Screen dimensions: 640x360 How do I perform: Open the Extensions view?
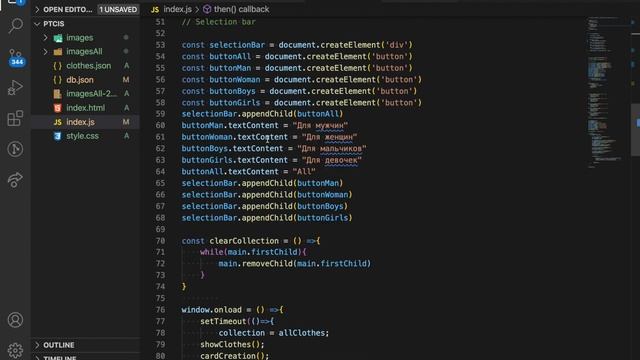point(16,118)
